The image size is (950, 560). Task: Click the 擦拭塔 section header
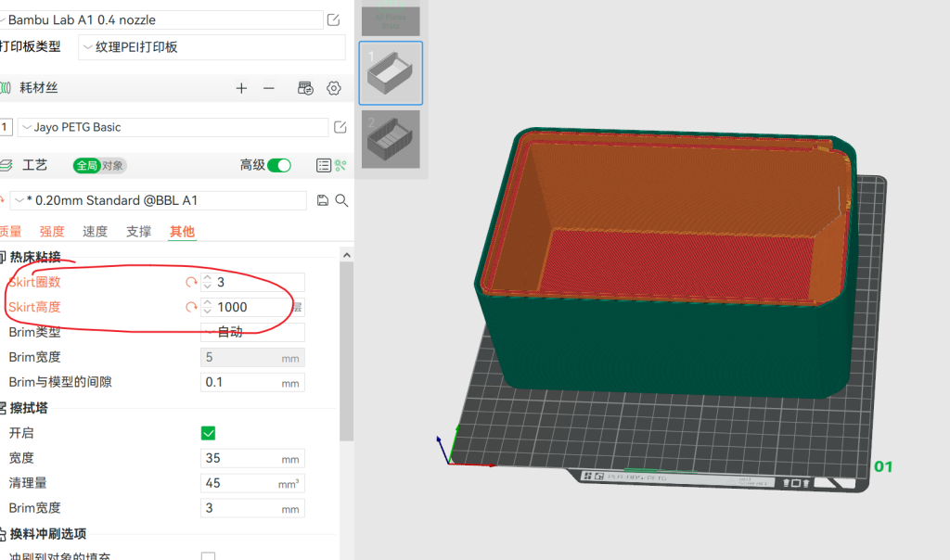coord(29,408)
